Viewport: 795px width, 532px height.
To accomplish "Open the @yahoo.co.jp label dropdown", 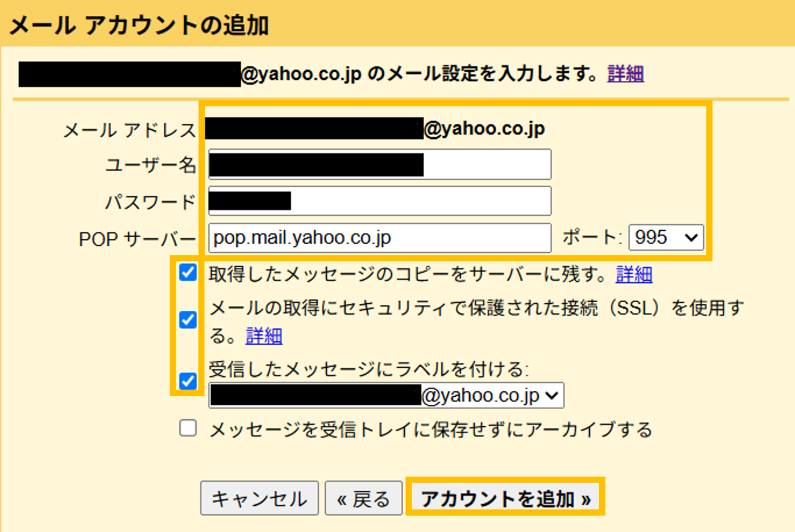I will pyautogui.click(x=386, y=395).
